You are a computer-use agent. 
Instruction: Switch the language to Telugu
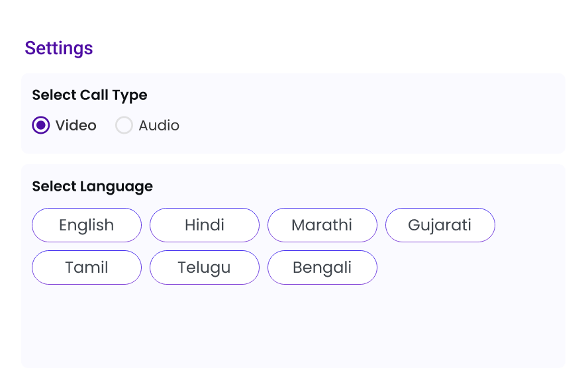(205, 267)
